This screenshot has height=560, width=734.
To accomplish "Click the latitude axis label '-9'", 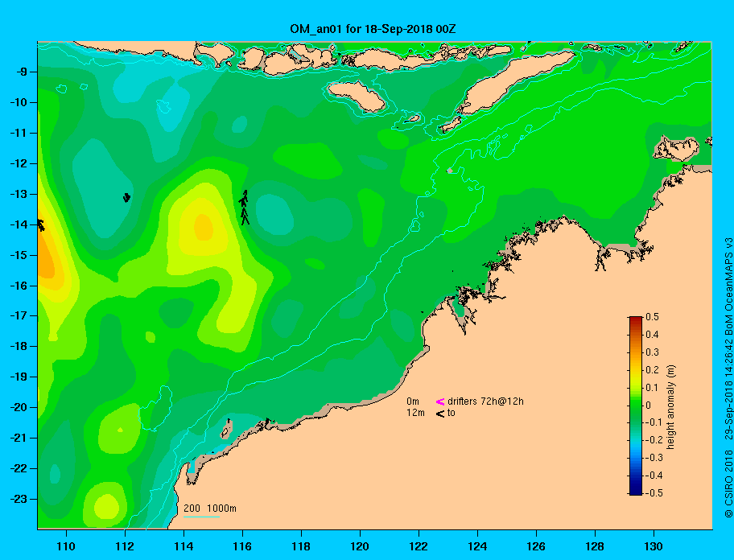I will [x=22, y=72].
